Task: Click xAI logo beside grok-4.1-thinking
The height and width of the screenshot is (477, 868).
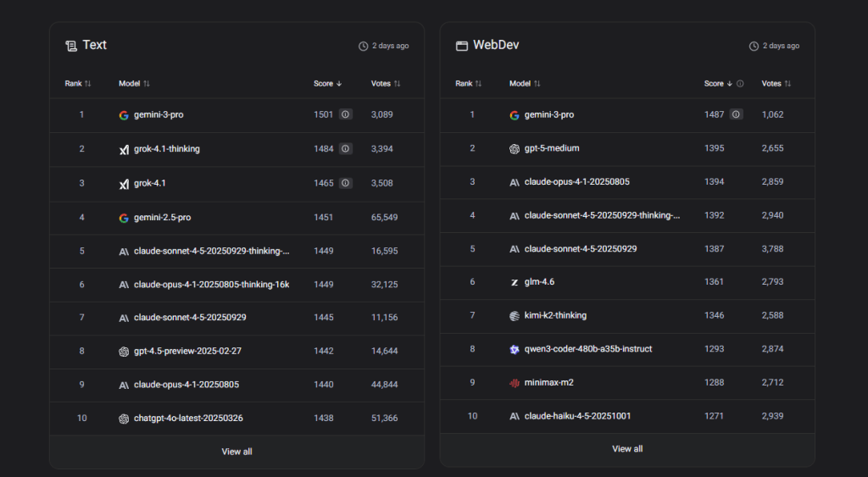Action: tap(124, 149)
